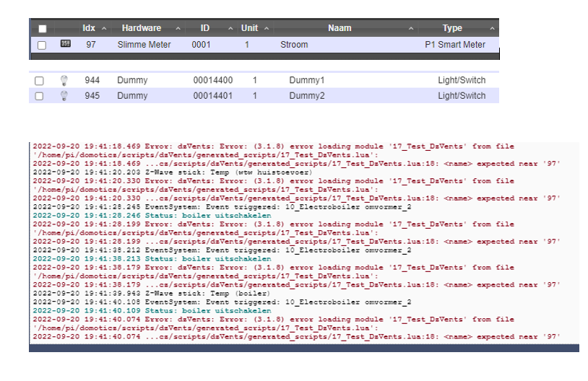Click the Idx value '944'
The image size is (588, 381).
[92, 80]
